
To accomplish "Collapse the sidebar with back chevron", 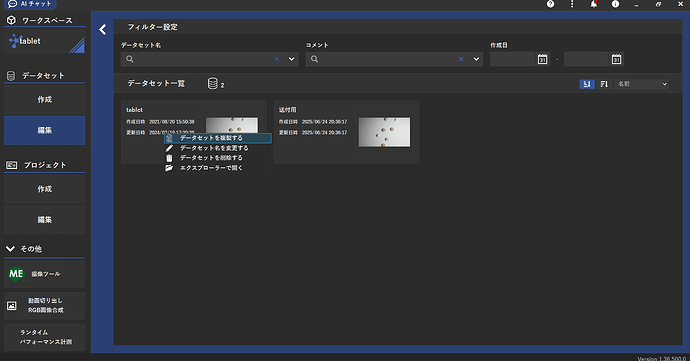I will 103,29.
